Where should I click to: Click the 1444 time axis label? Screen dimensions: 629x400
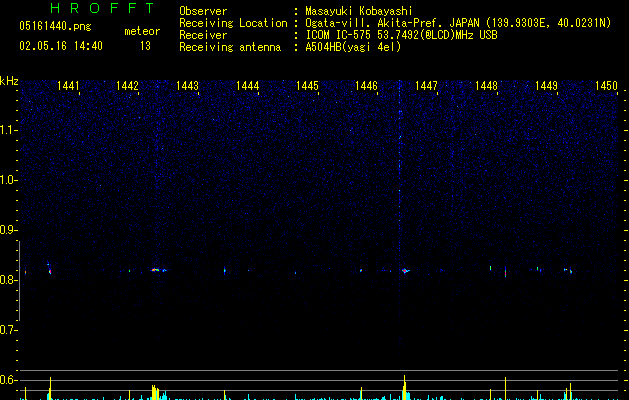click(x=248, y=86)
